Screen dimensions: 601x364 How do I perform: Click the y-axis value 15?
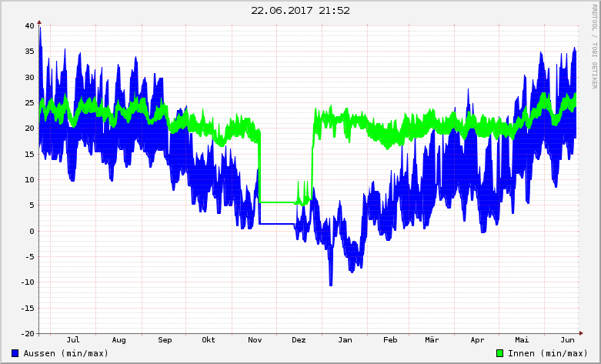click(29, 155)
